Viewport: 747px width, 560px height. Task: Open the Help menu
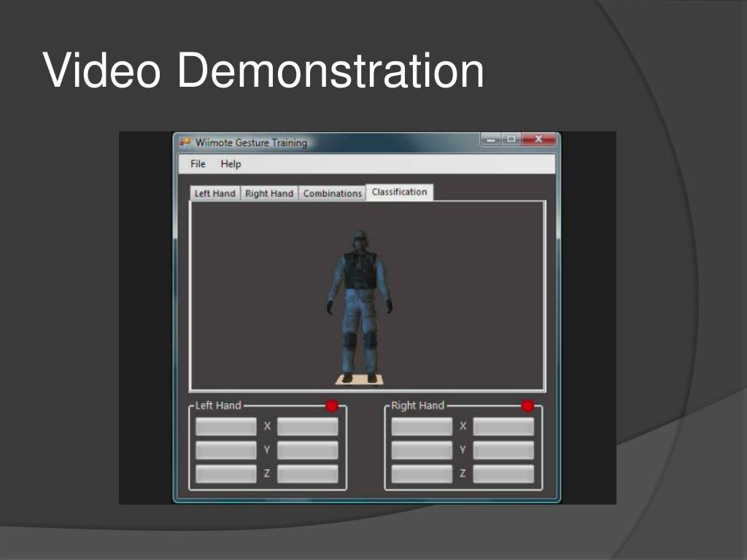point(231,164)
